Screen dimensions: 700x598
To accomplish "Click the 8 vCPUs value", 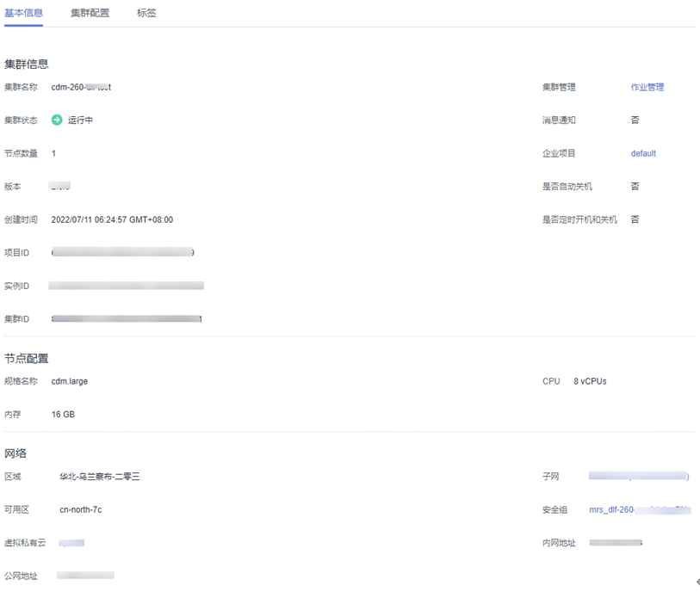I will pyautogui.click(x=590, y=381).
